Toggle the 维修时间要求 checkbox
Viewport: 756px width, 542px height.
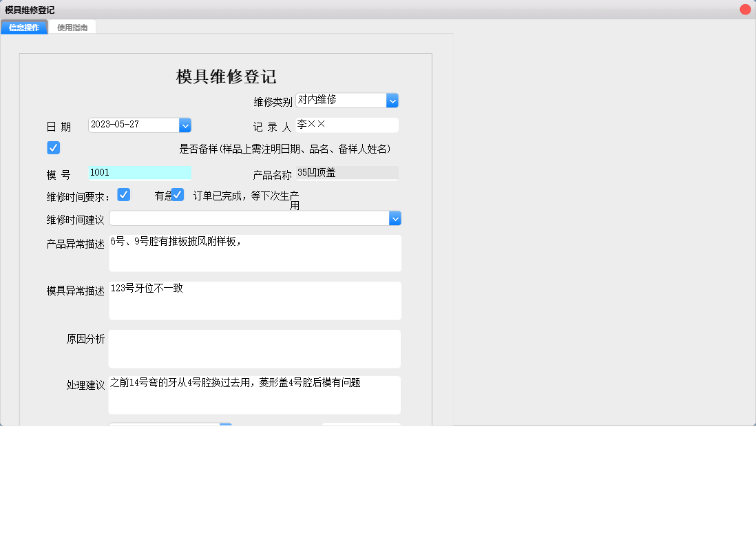[123, 195]
